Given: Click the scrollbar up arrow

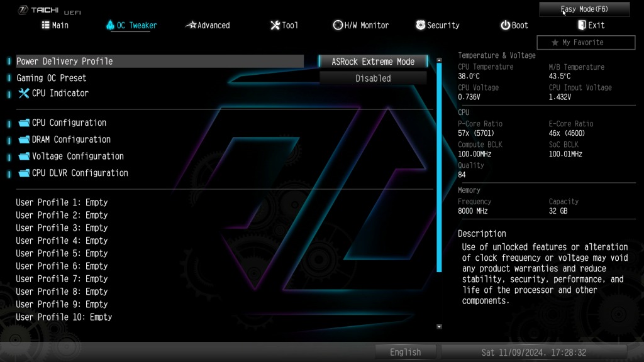Looking at the screenshot, I should pos(439,60).
